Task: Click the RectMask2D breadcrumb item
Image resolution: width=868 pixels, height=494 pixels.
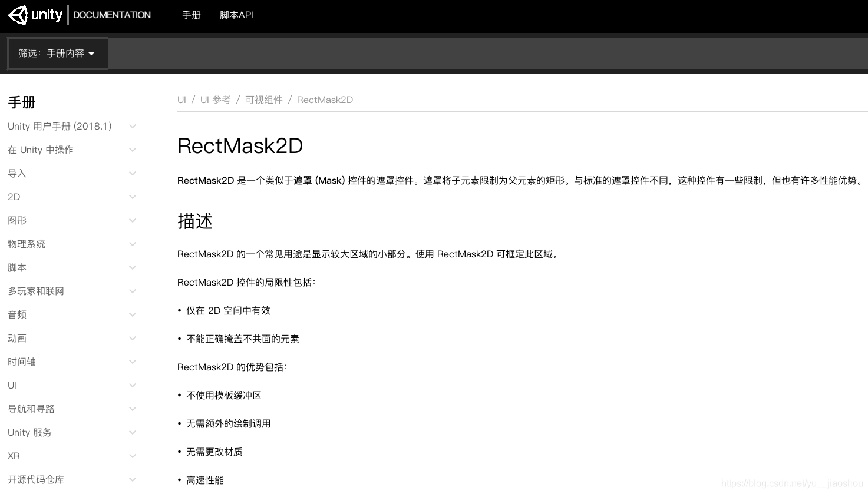Action: (x=325, y=100)
